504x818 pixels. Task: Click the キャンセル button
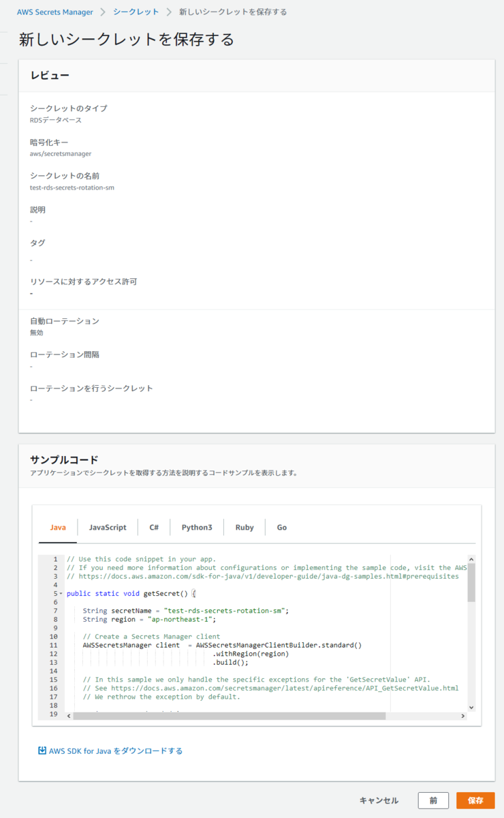[x=379, y=800]
